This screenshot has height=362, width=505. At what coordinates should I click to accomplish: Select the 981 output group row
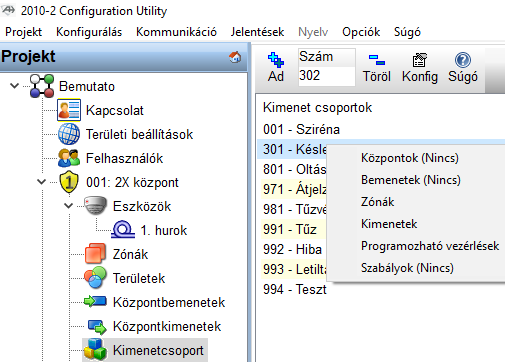295,209
